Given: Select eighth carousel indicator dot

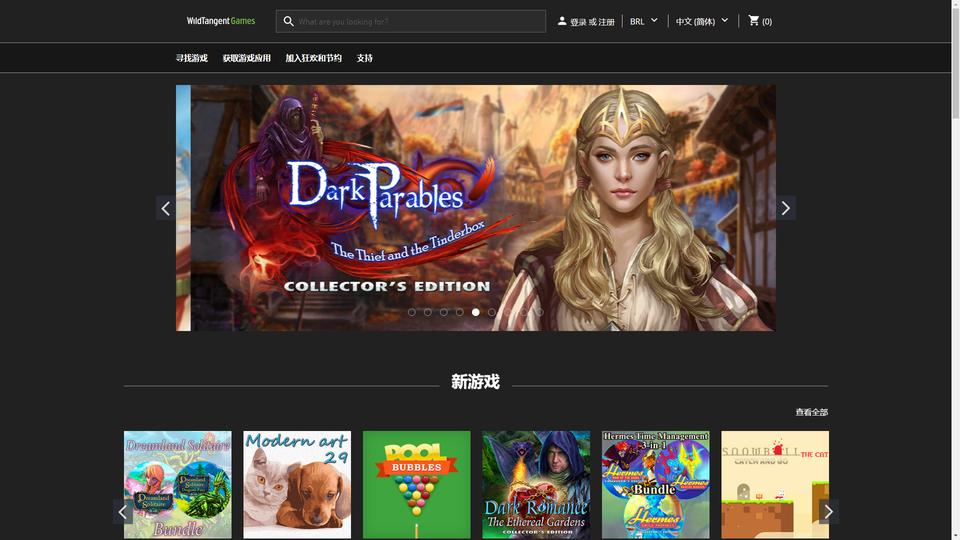Looking at the screenshot, I should pyautogui.click(x=523, y=312).
